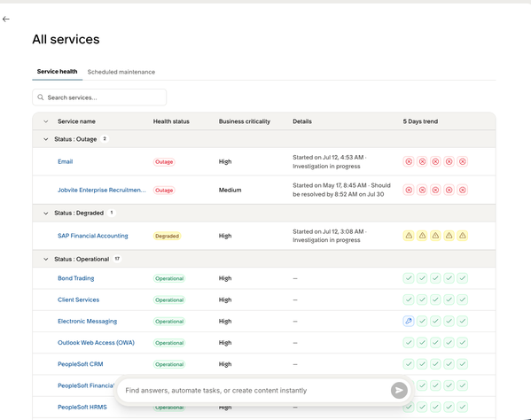The height and width of the screenshot is (420, 531).
Task: Open Jobvite Enterprise Recruitment service
Action: pos(102,190)
